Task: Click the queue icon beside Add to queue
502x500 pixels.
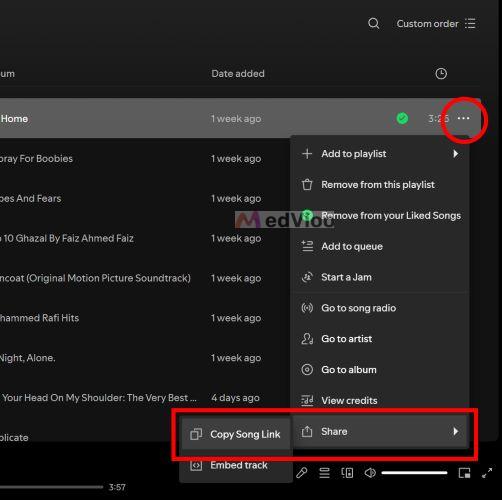Action: tap(307, 246)
